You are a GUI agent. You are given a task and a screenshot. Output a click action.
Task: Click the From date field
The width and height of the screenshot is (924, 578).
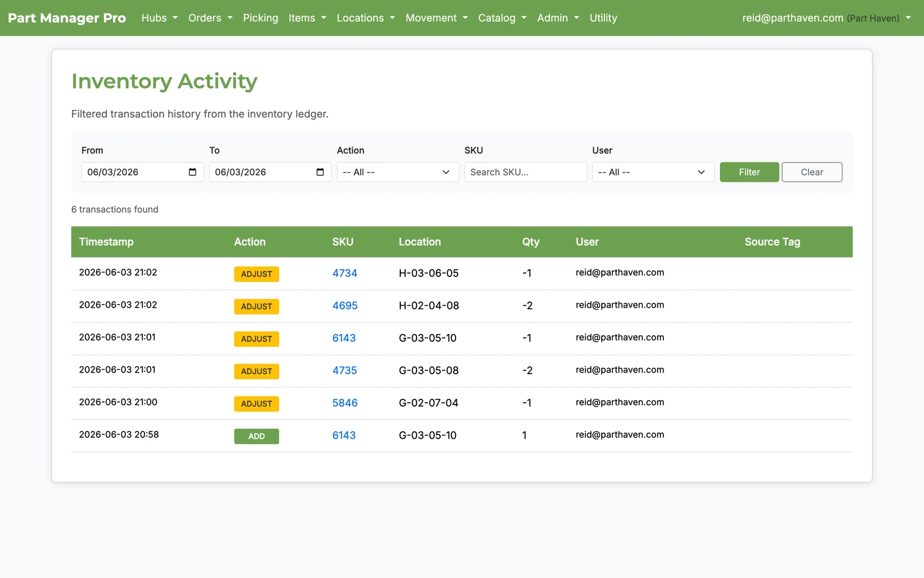(142, 172)
